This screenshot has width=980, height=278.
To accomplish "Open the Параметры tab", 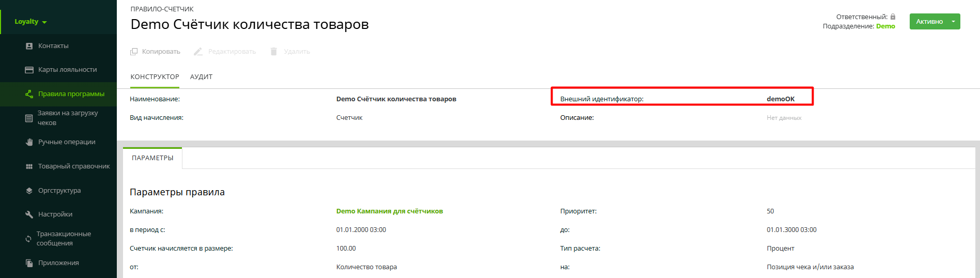I will point(152,158).
